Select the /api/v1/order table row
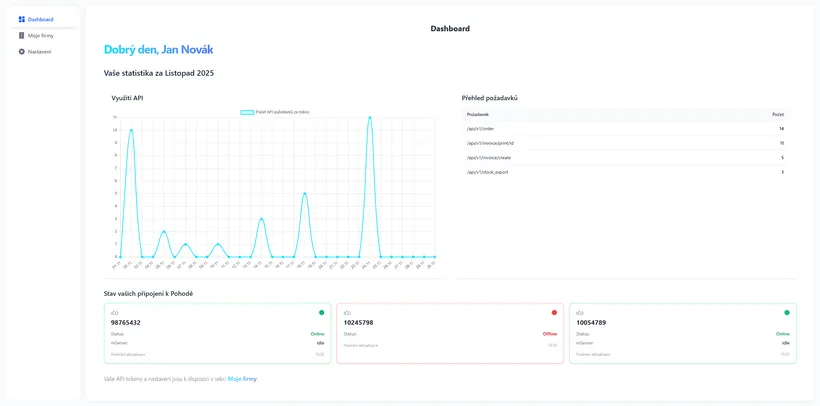 point(625,129)
